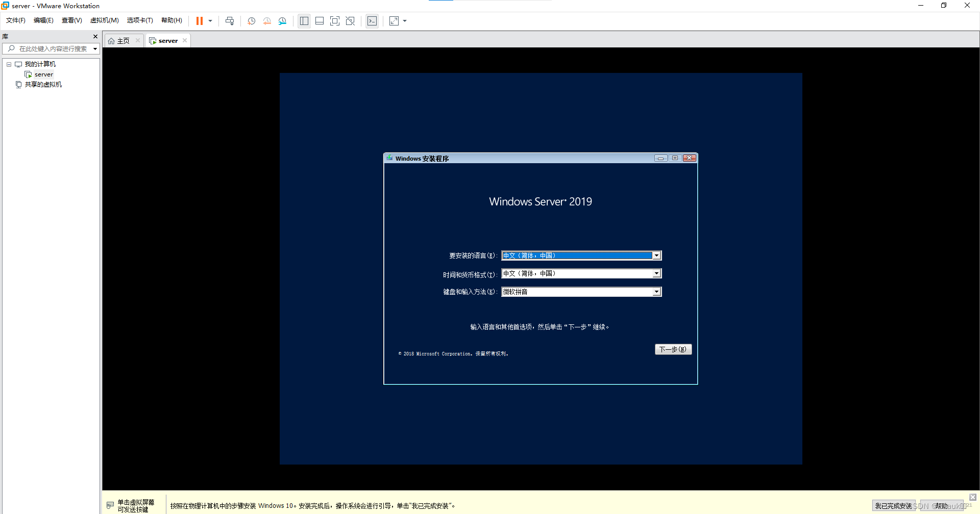Viewport: 980px width, 514px height.
Task: Toggle Unity mode for the VM
Action: (x=350, y=21)
